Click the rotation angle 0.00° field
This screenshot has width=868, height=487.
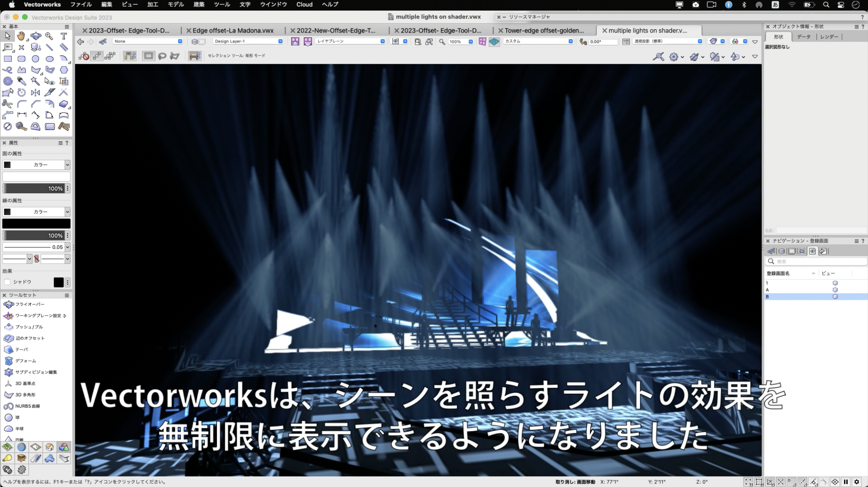click(603, 42)
